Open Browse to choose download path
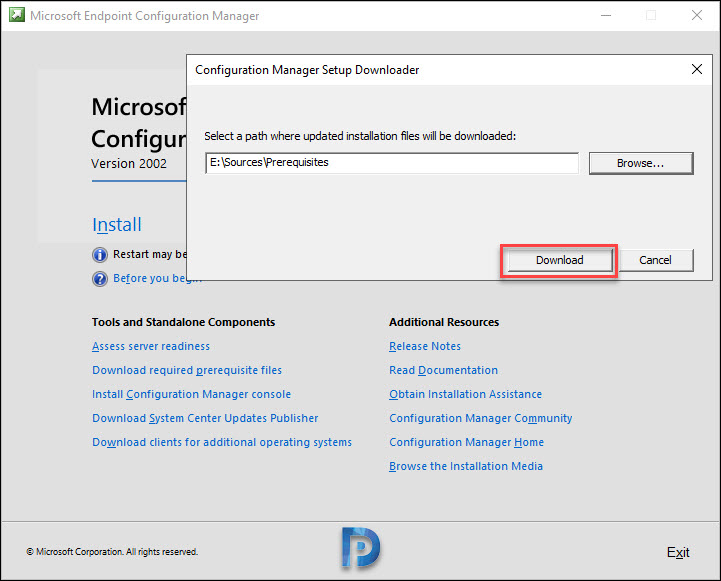Viewport: 721px width, 581px height. [641, 163]
